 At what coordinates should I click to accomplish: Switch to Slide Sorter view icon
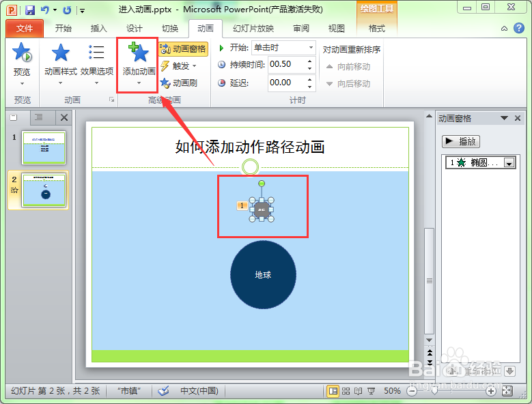346,391
